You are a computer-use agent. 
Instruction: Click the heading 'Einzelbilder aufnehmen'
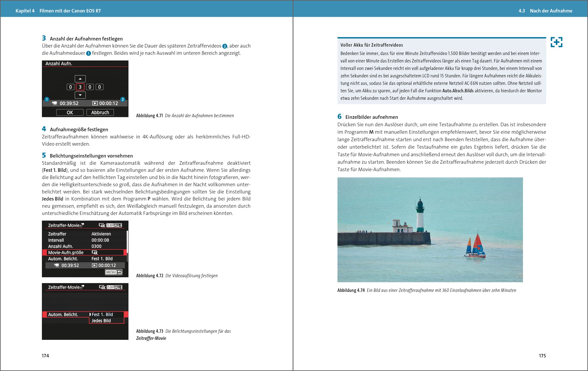pyautogui.click(x=371, y=117)
